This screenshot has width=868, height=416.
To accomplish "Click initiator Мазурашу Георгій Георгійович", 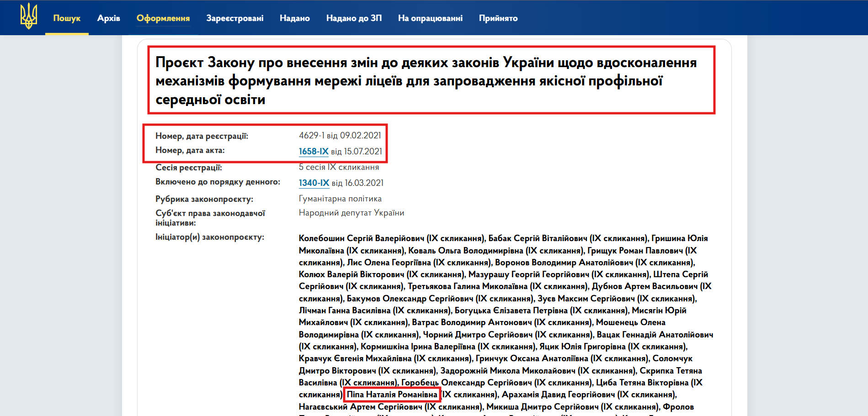I will point(529,274).
